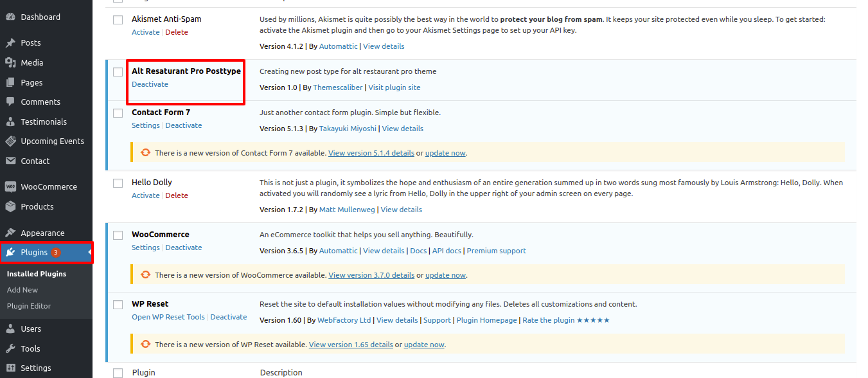Image resolution: width=868 pixels, height=378 pixels.
Task: Click the Posts pushpin icon in sidebar
Action: pos(10,43)
